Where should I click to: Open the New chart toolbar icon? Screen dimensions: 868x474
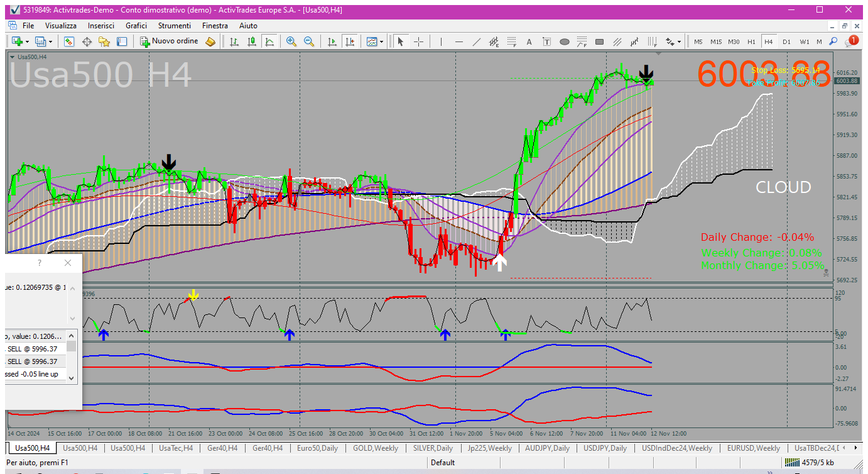point(16,41)
